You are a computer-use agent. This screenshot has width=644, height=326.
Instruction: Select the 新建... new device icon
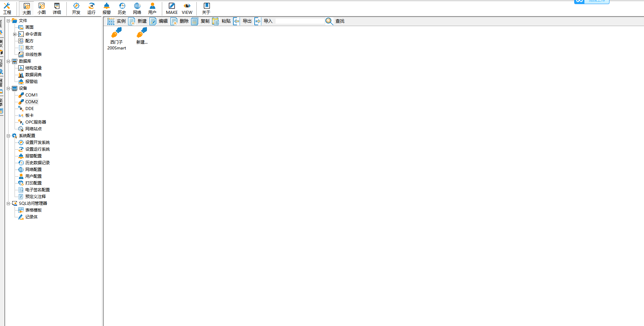[x=142, y=36]
